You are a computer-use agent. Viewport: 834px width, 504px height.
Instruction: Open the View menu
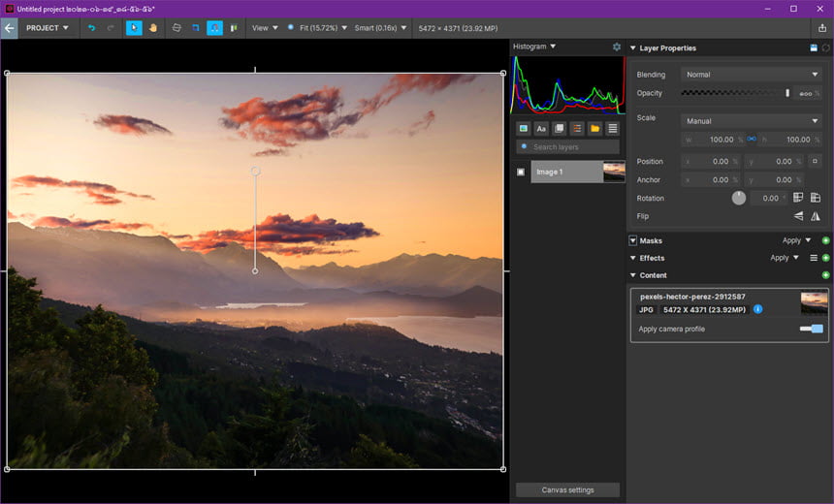[x=265, y=28]
